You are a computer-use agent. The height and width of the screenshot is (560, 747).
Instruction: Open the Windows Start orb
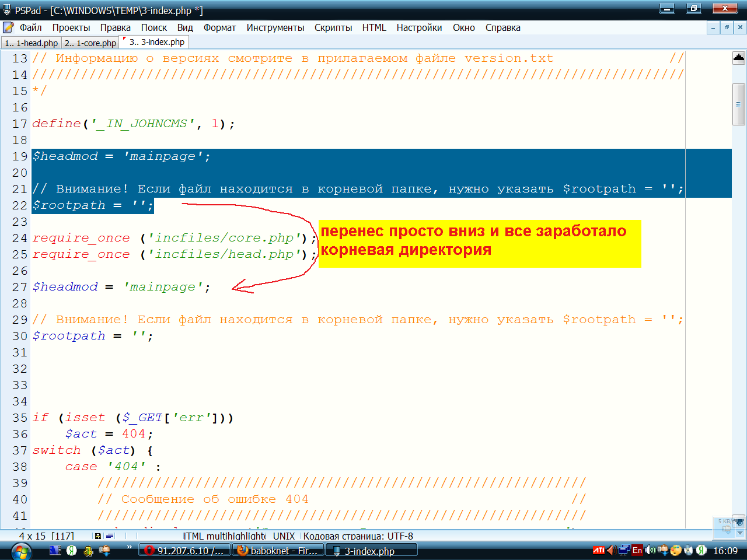click(x=21, y=551)
